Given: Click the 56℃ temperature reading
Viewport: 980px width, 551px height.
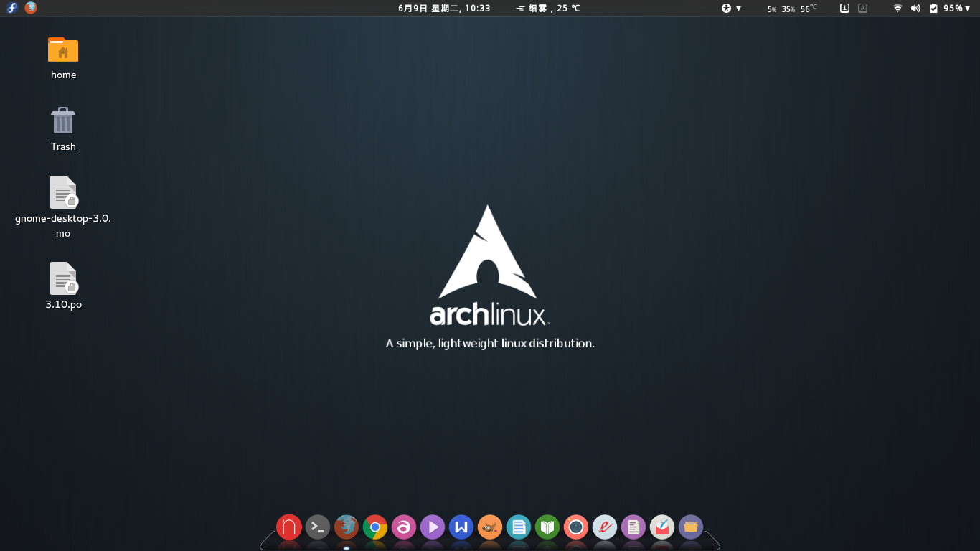Looking at the screenshot, I should tap(809, 9).
